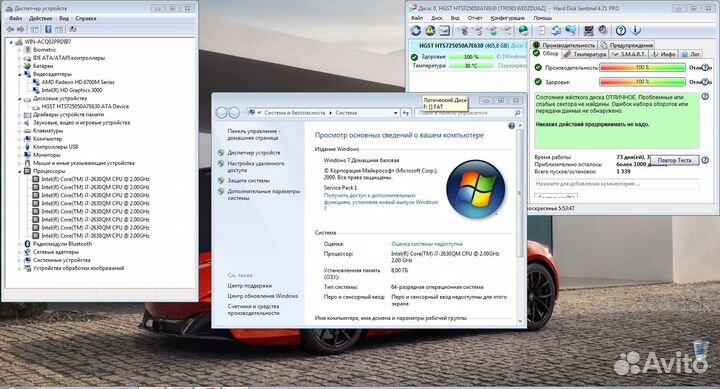Open Настройка удаленного доступа link
720x389 pixels.
(256, 167)
